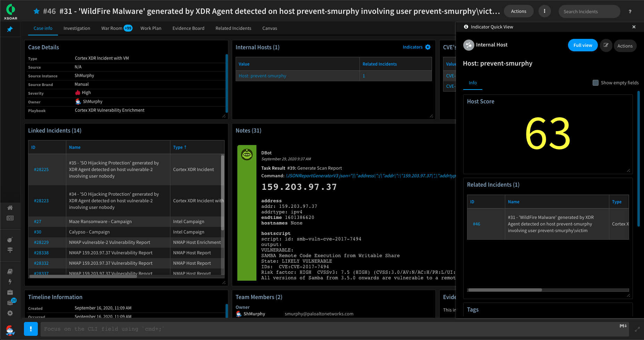Open the three-dot incident options menu
The image size is (644, 340).
(x=544, y=11)
